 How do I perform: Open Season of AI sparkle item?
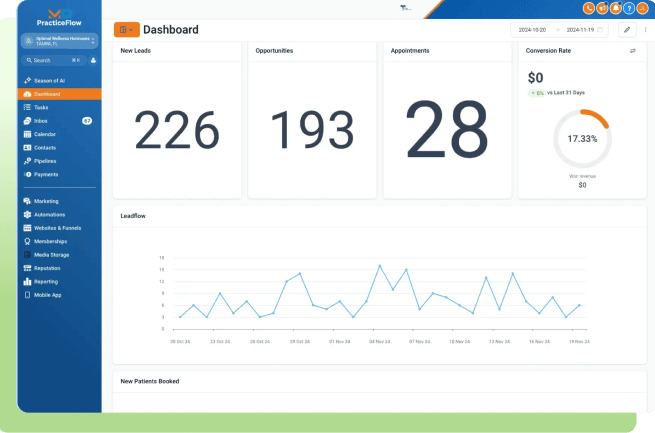tap(59, 81)
